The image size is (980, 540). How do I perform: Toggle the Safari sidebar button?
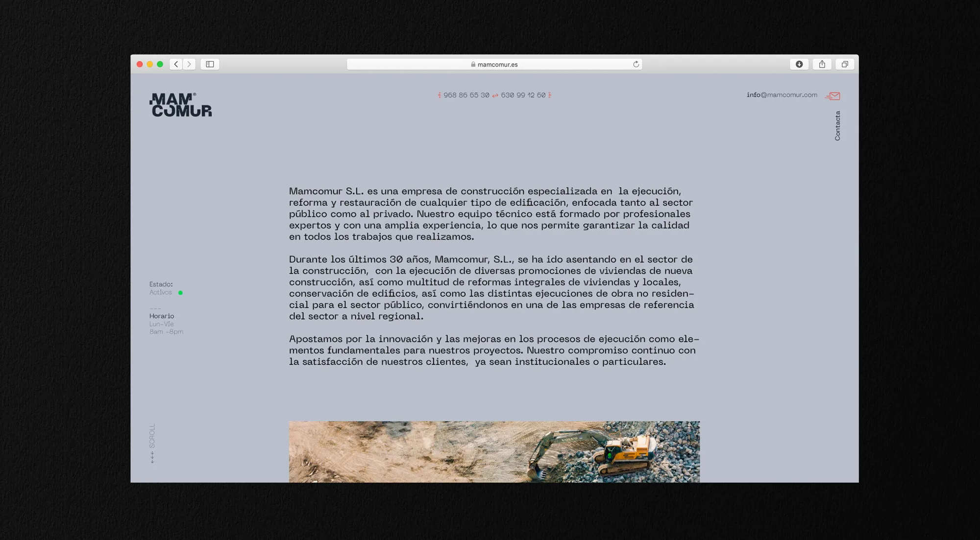(x=210, y=64)
